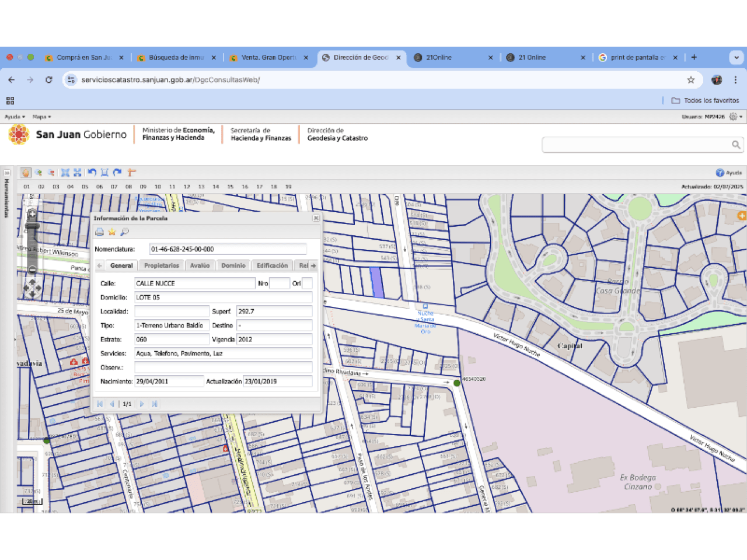Click the Nomenclatura field
The width and height of the screenshot is (747, 560).
228,249
